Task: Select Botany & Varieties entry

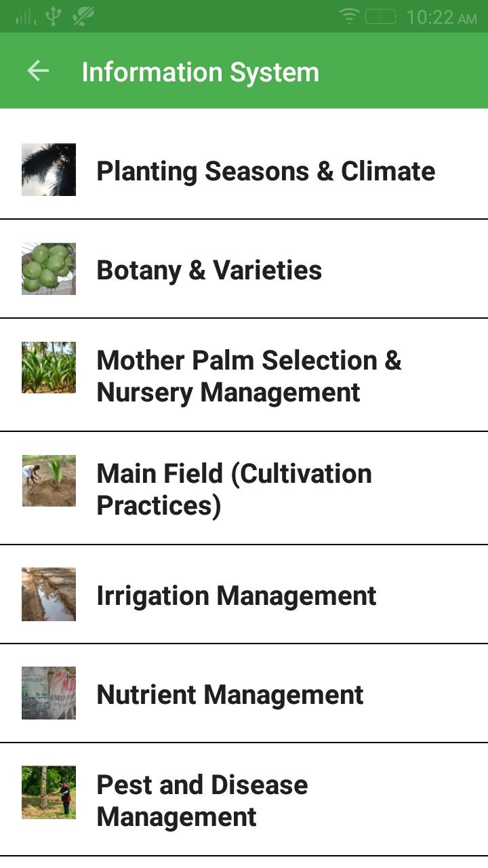Action: coord(244,269)
